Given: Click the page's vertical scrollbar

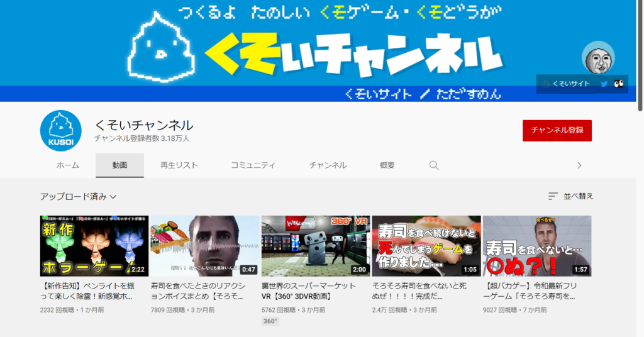Looking at the screenshot, I should coord(640,57).
